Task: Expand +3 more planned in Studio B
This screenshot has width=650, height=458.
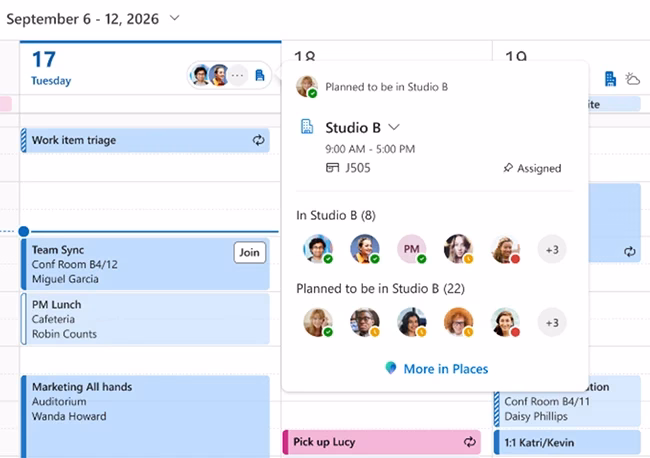Action: point(552,322)
